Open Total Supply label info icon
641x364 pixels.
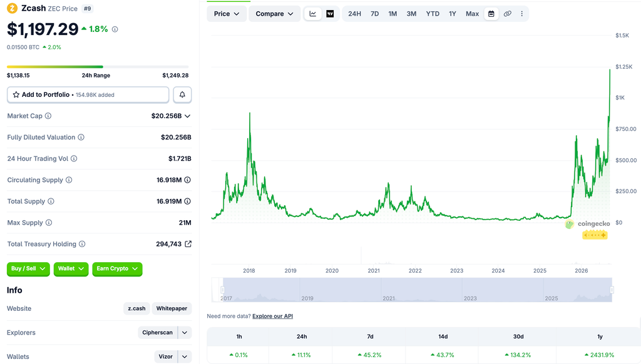pos(51,201)
